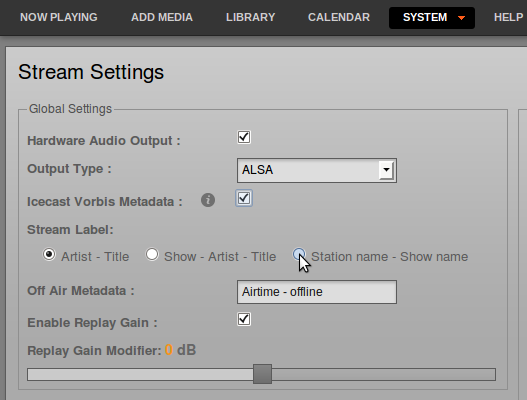Click the Icecast Vorbis Metadata info icon
Image resolution: width=527 pixels, height=400 pixels.
pos(208,200)
